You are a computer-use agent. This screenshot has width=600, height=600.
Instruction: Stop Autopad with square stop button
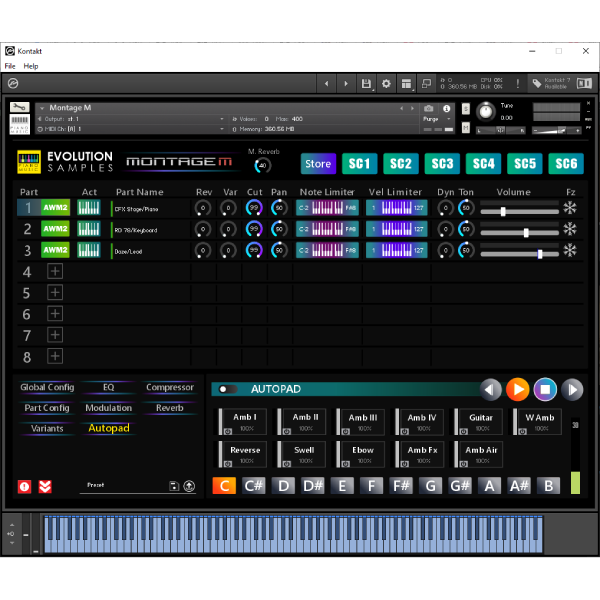click(x=545, y=390)
